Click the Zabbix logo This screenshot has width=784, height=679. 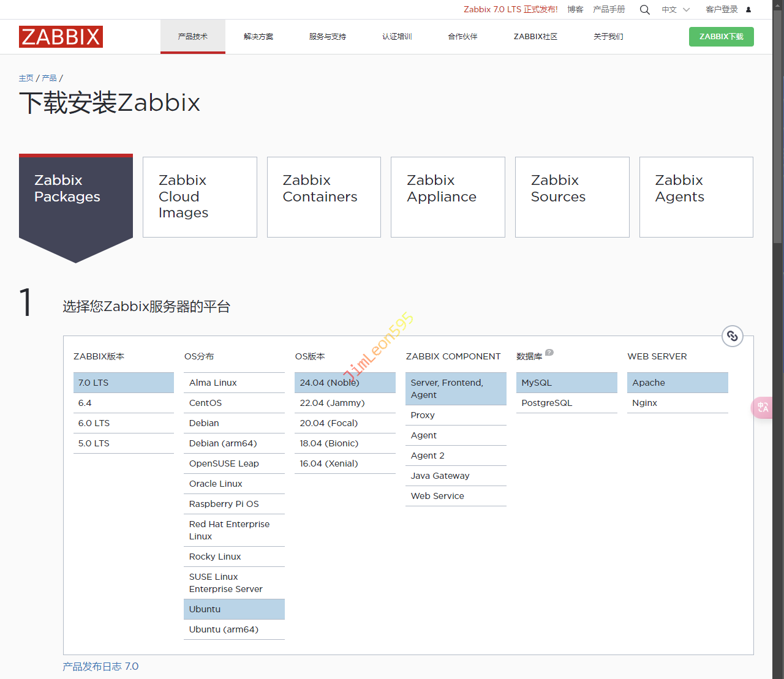tap(61, 37)
